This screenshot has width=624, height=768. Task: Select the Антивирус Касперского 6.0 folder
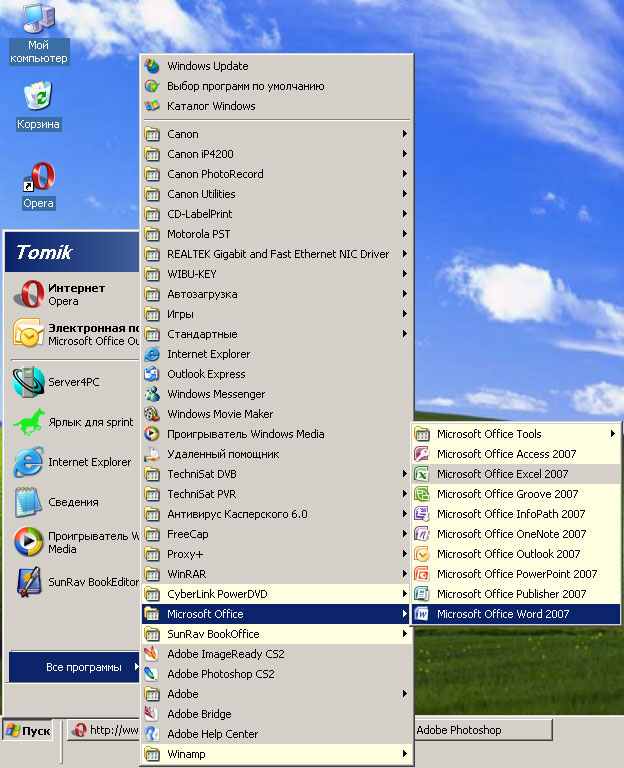[277, 514]
